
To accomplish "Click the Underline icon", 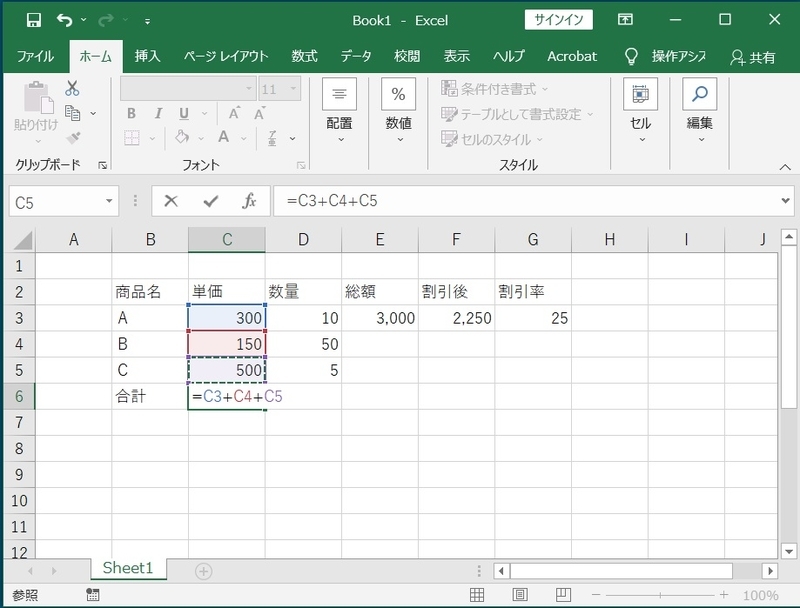I will pos(182,113).
